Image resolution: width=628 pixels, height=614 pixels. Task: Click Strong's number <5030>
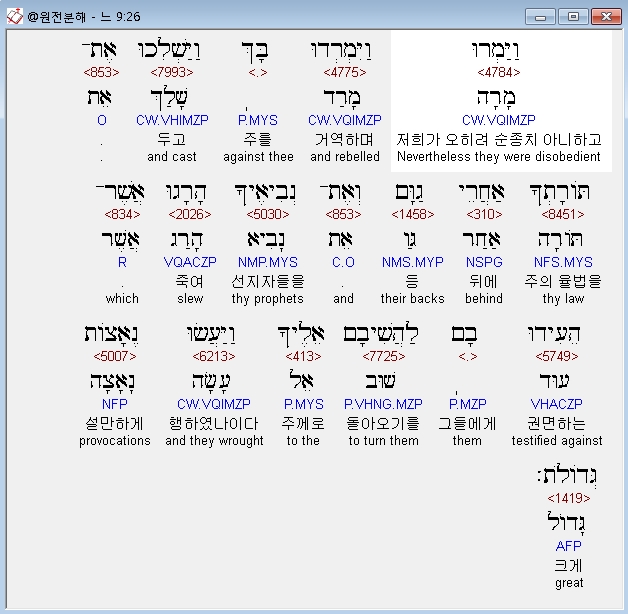268,214
